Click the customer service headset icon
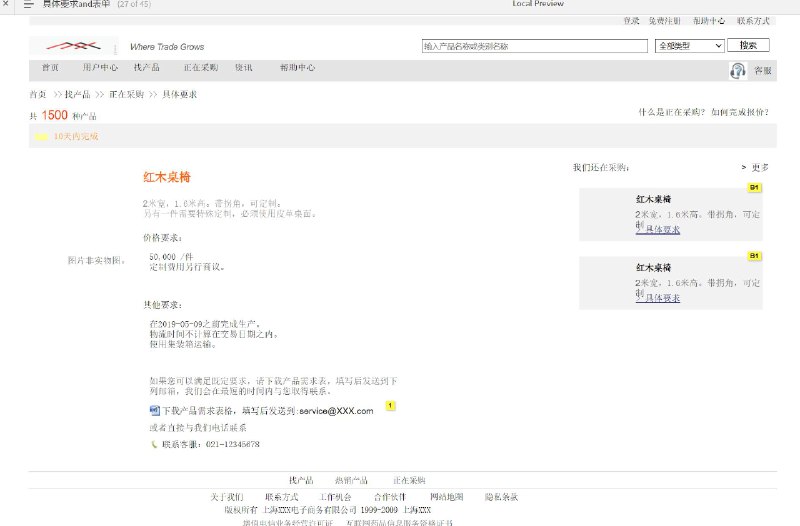The width and height of the screenshot is (800, 526). 737,70
